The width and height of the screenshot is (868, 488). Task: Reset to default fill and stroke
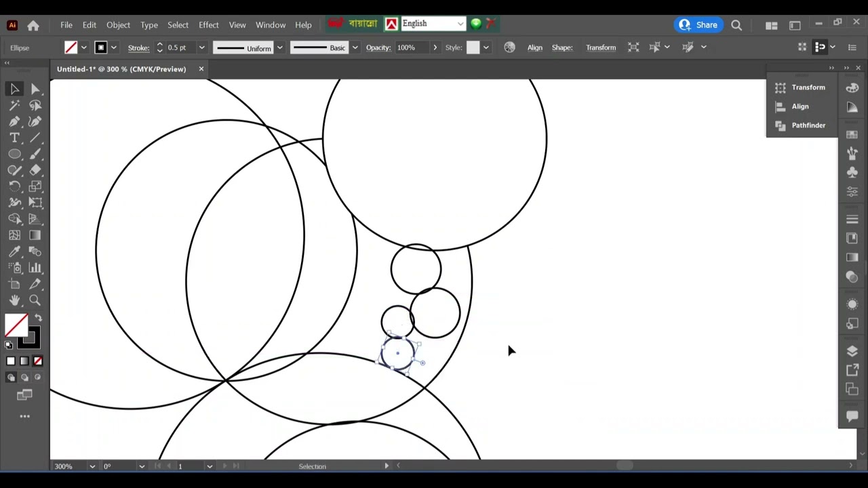(9, 345)
